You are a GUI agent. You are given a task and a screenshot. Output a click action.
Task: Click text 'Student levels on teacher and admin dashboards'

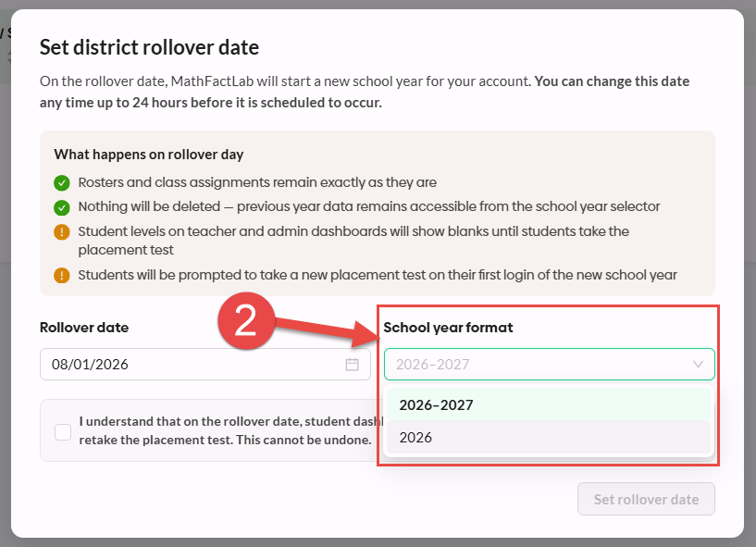353,241
